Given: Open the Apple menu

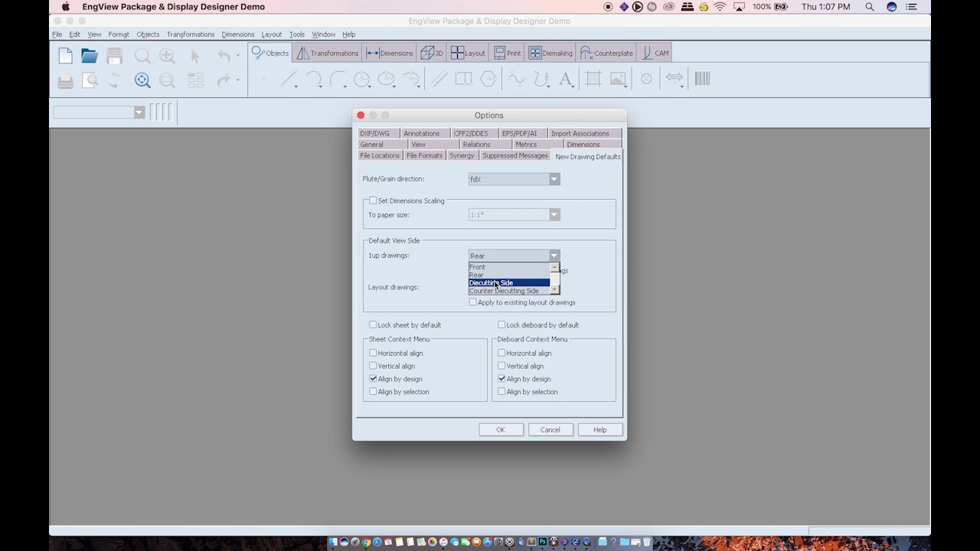Looking at the screenshot, I should click(66, 7).
